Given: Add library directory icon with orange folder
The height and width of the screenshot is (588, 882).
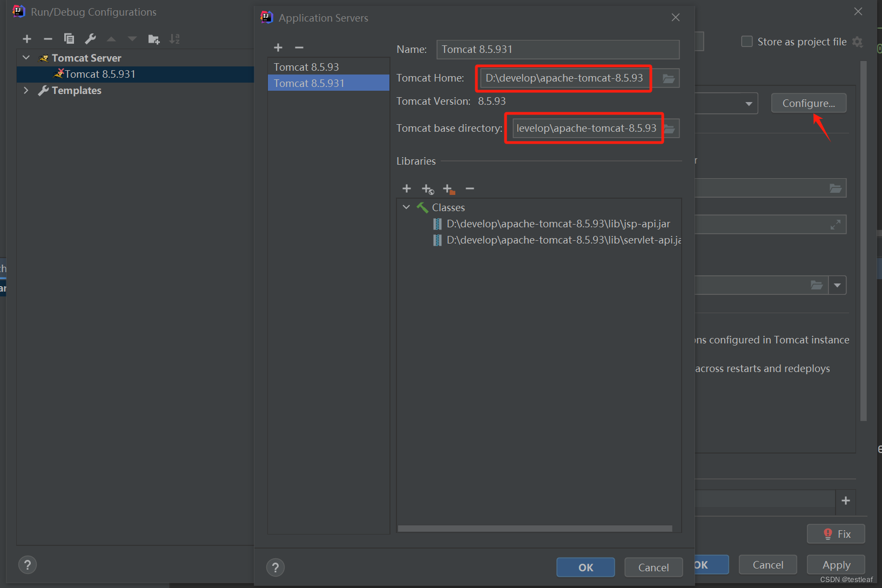Looking at the screenshot, I should 449,189.
